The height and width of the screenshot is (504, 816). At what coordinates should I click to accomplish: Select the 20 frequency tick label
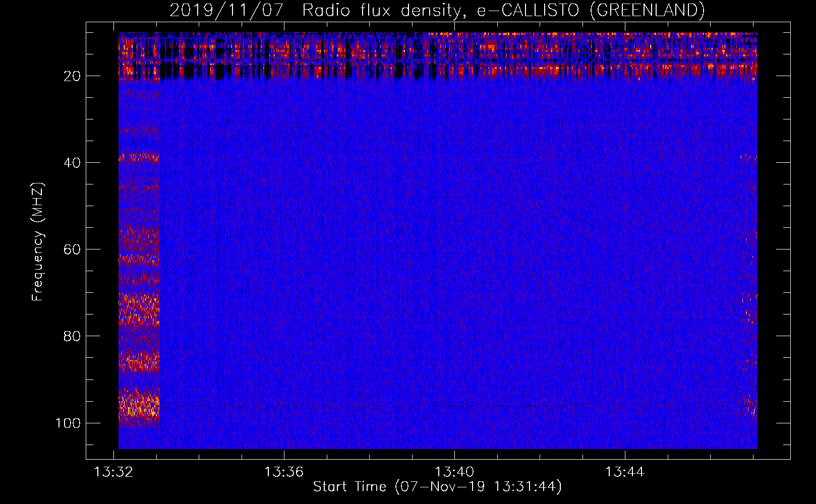click(72, 76)
